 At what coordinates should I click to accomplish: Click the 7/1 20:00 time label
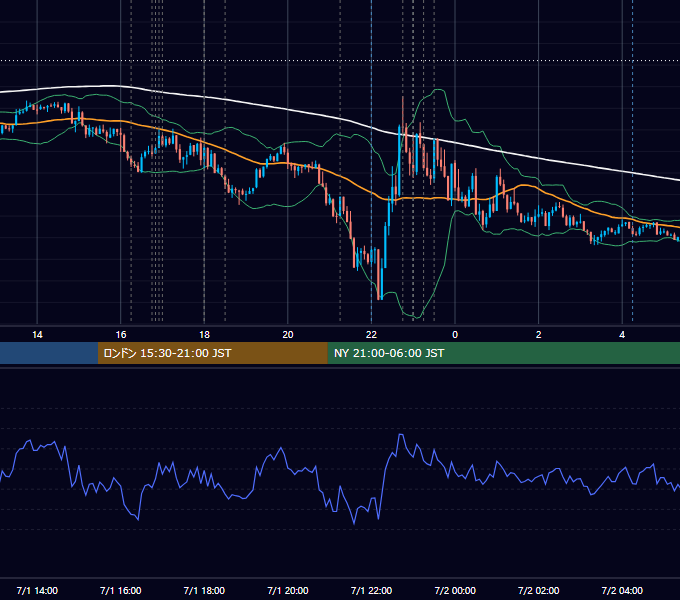[x=288, y=590]
